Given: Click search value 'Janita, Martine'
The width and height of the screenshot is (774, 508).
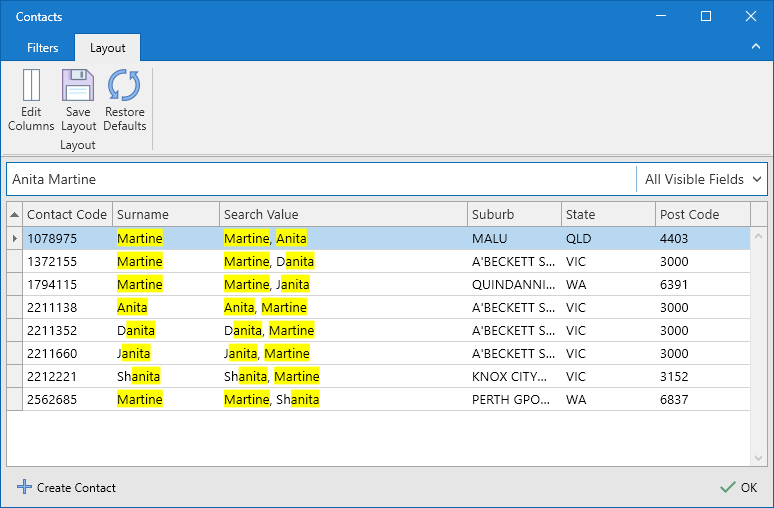Looking at the screenshot, I should 267,353.
